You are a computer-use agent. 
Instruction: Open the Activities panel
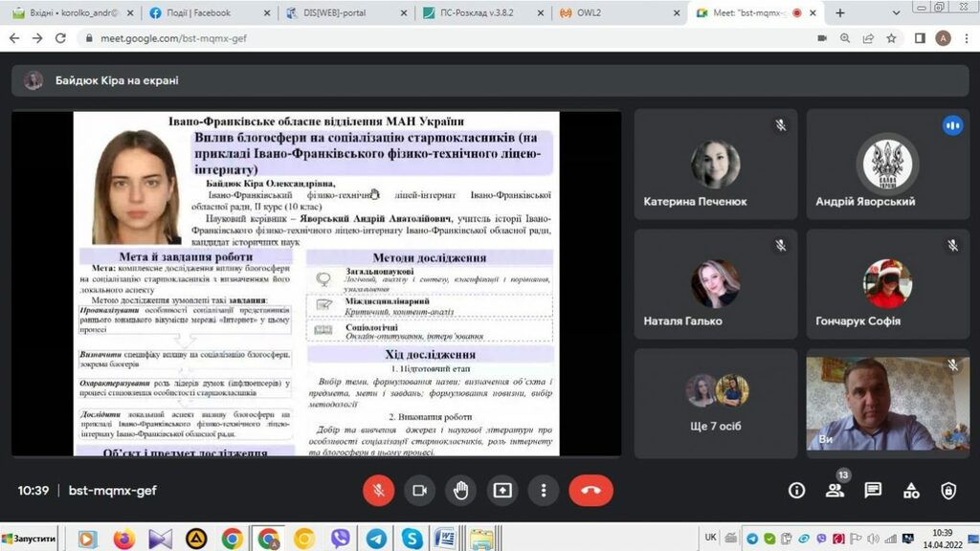[911, 491]
